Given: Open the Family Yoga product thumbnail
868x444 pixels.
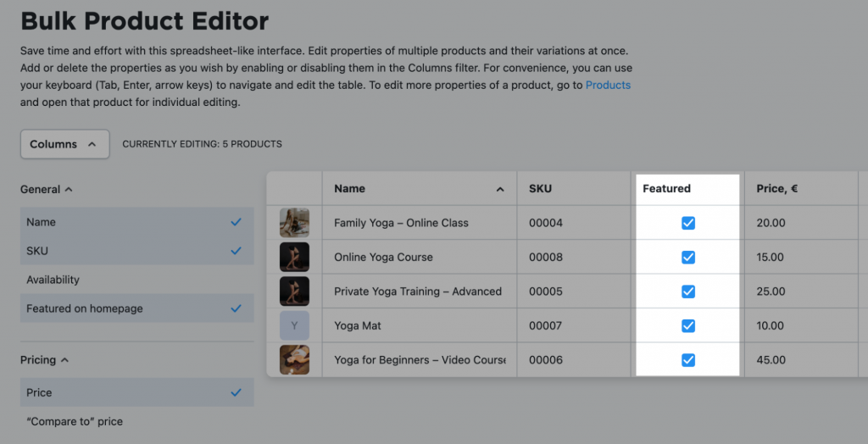Looking at the screenshot, I should tap(294, 223).
